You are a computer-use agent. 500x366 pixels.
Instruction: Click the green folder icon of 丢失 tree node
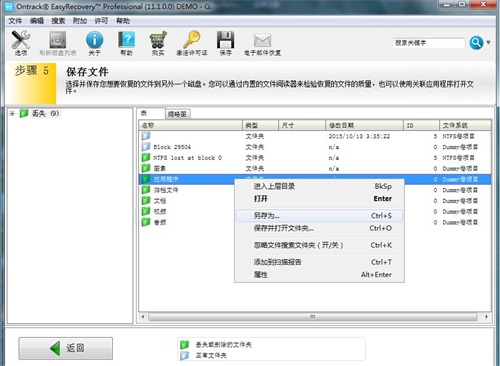coord(24,113)
